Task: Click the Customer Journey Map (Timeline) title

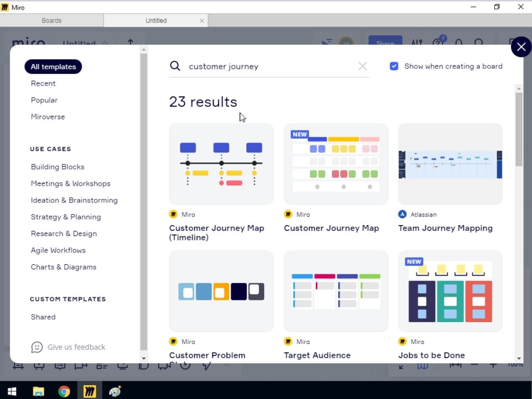Action: point(217,233)
